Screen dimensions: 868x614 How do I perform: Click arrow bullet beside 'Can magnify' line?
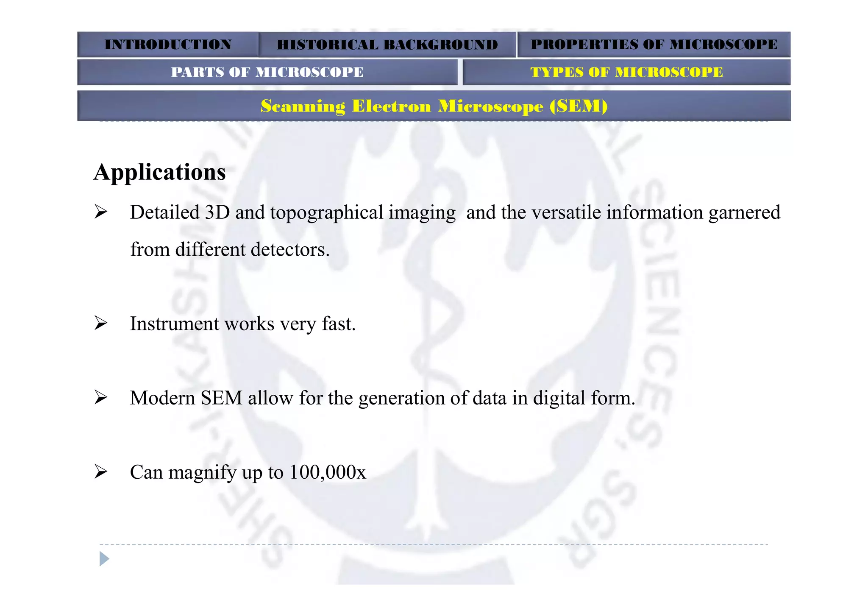pyautogui.click(x=101, y=471)
